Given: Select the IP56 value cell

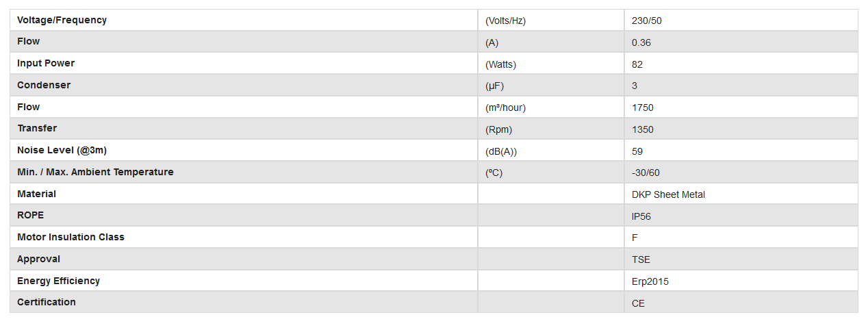Looking at the screenshot, I should pos(641,216).
